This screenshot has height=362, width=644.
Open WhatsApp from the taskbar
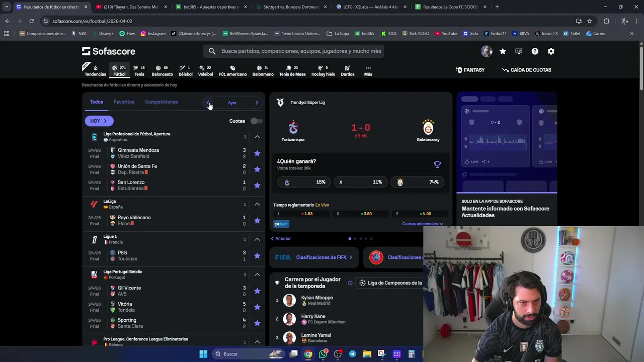(323, 354)
